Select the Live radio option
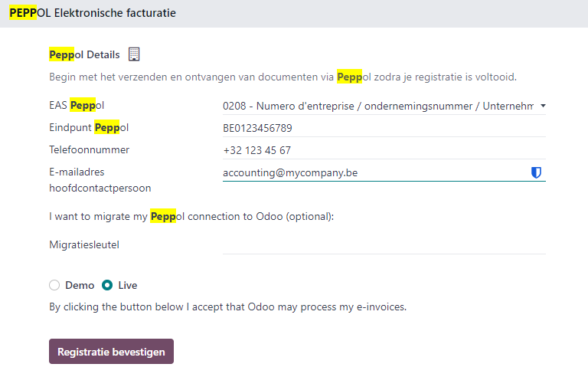588x377 pixels. 107,285
